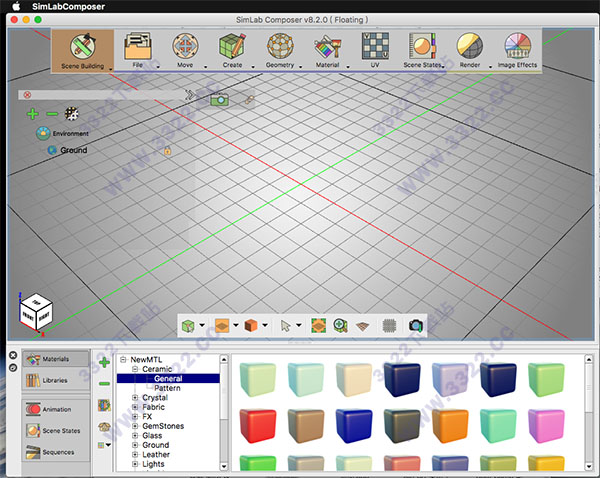
Task: Click the gear settings icon in scene browser
Action: (x=72, y=114)
